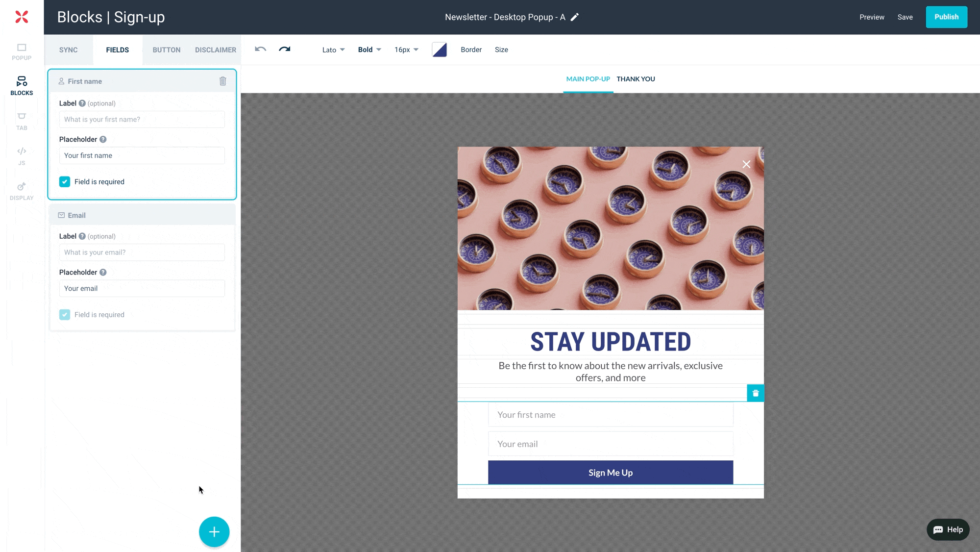980x552 pixels.
Task: Open the Help chat widget
Action: 948,529
